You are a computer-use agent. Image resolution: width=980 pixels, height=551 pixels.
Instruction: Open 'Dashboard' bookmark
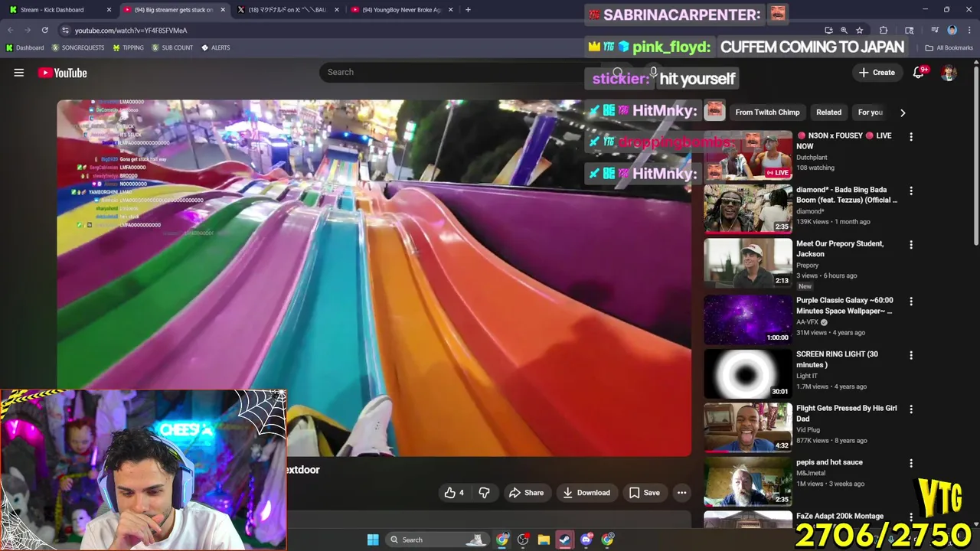[24, 47]
